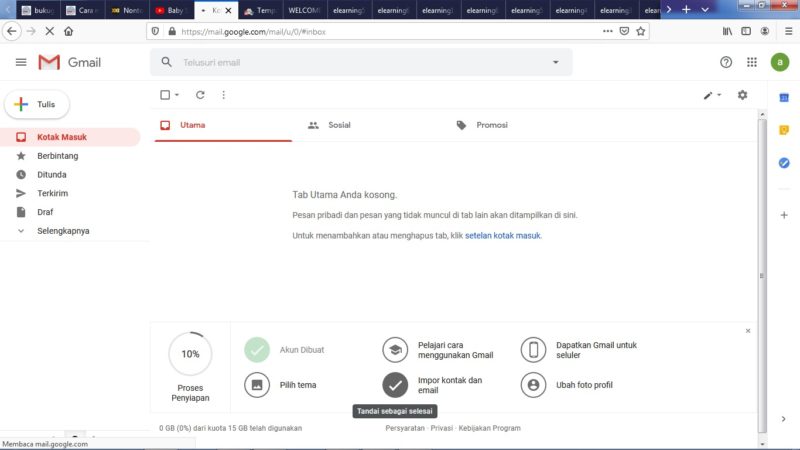Close the current Gmail browser tab
Viewport: 800px width, 450px height.
tap(228, 10)
